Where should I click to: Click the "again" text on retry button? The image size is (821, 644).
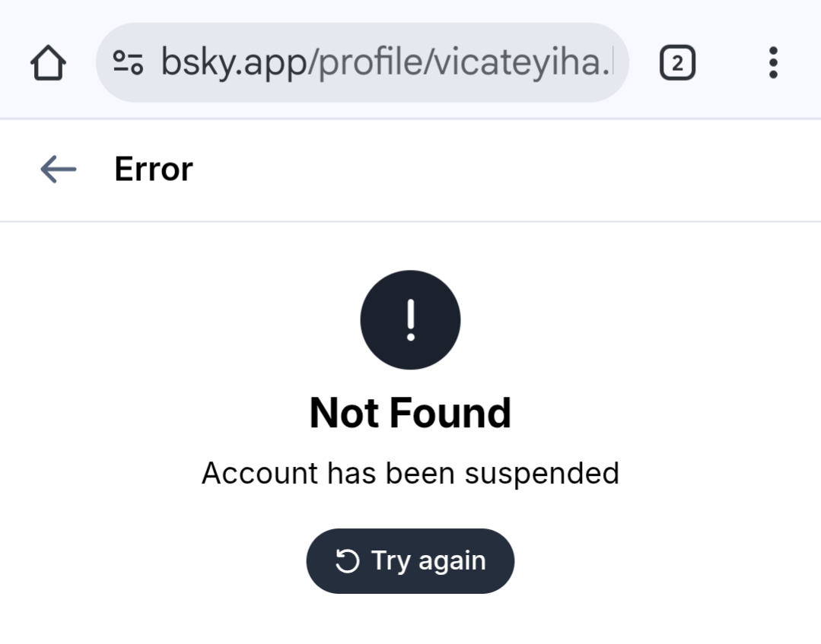pos(452,562)
